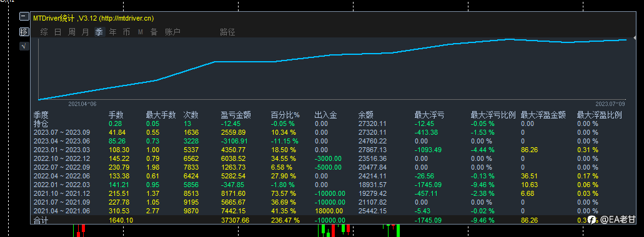Select the 季 quarterly tab
This screenshot has width=644, height=237.
point(99,32)
